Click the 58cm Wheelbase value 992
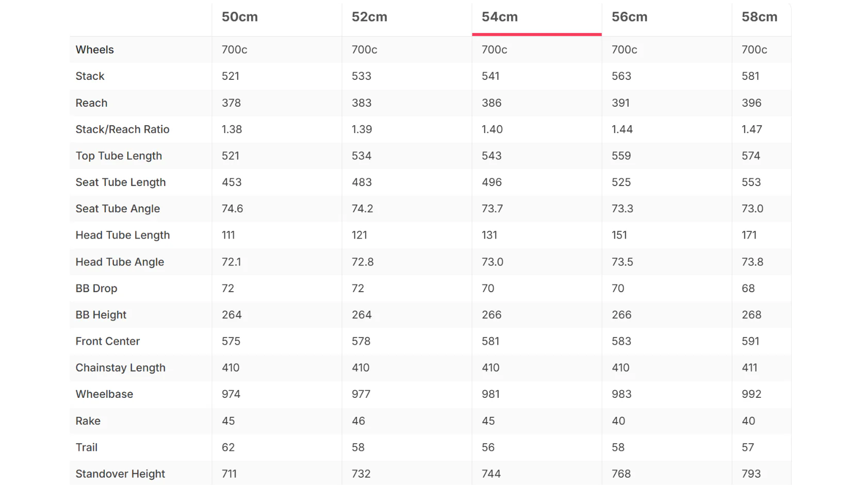The width and height of the screenshot is (868, 488). pyautogui.click(x=751, y=394)
